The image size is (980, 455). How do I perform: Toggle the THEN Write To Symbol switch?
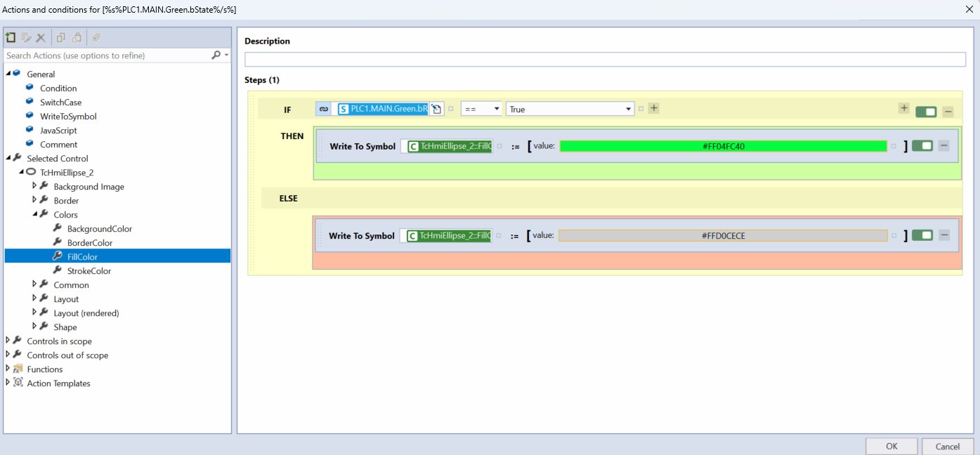pyautogui.click(x=922, y=146)
